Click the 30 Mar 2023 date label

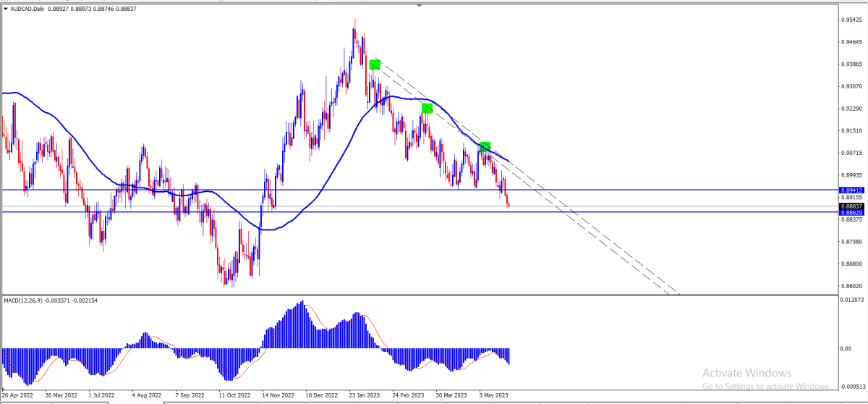[452, 396]
